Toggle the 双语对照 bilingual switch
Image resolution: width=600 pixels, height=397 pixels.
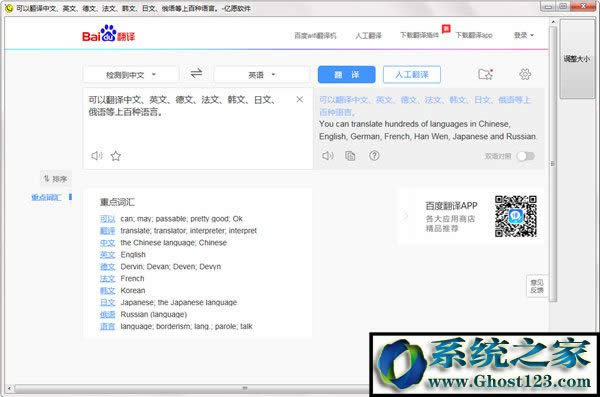[x=526, y=156]
